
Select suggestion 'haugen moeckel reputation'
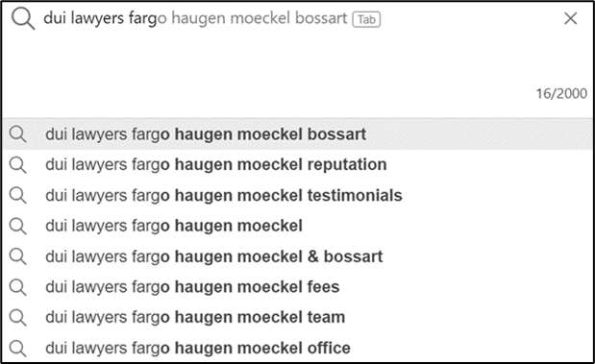[x=298, y=164]
